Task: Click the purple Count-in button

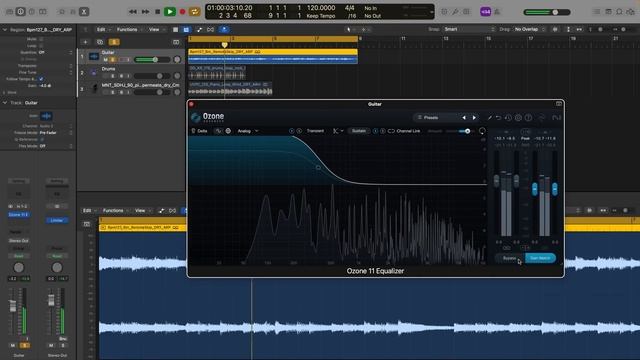Action: [x=485, y=12]
